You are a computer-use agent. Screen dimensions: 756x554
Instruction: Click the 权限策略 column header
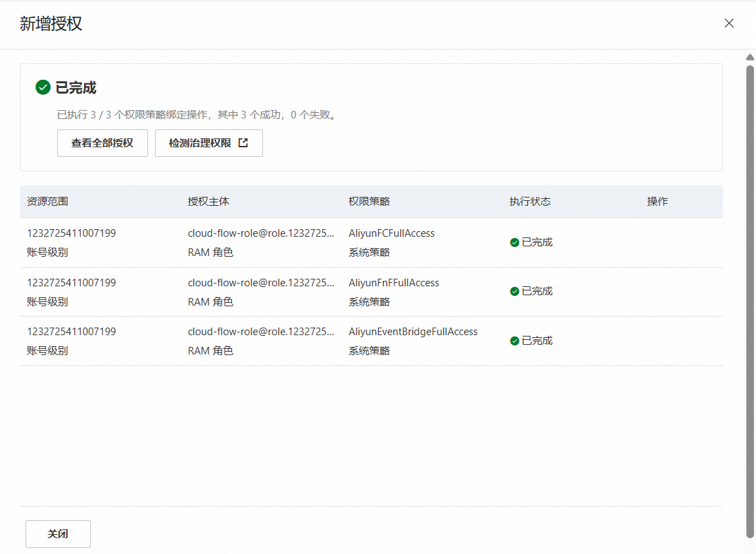(369, 202)
